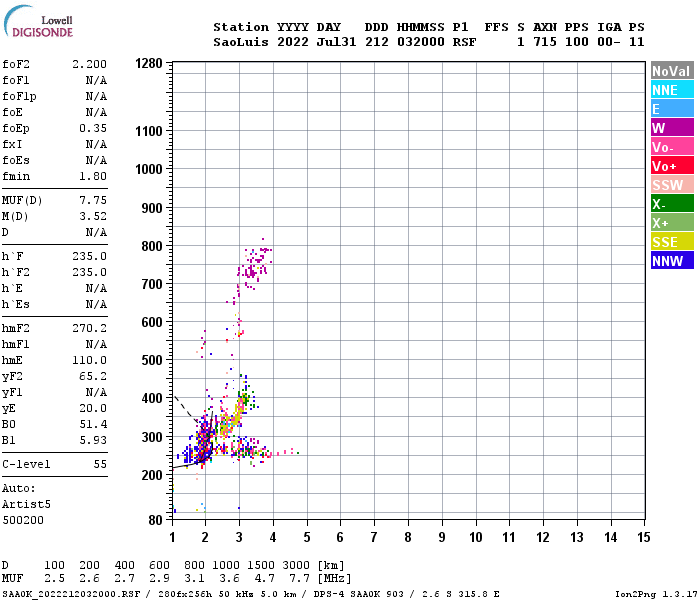This screenshot has height=600, width=700.
Task: Click the B0 value 51.4
Action: tap(93, 425)
